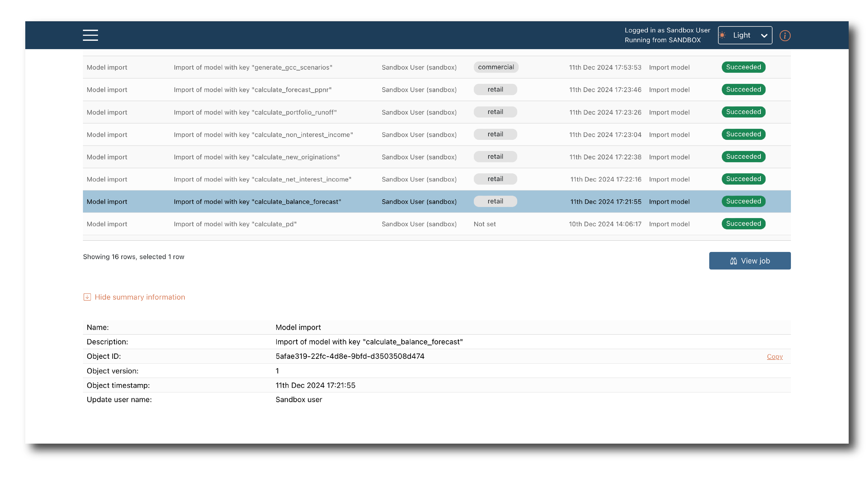The height and width of the screenshot is (502, 868).
Task: Open the hamburger navigation menu
Action: (90, 35)
